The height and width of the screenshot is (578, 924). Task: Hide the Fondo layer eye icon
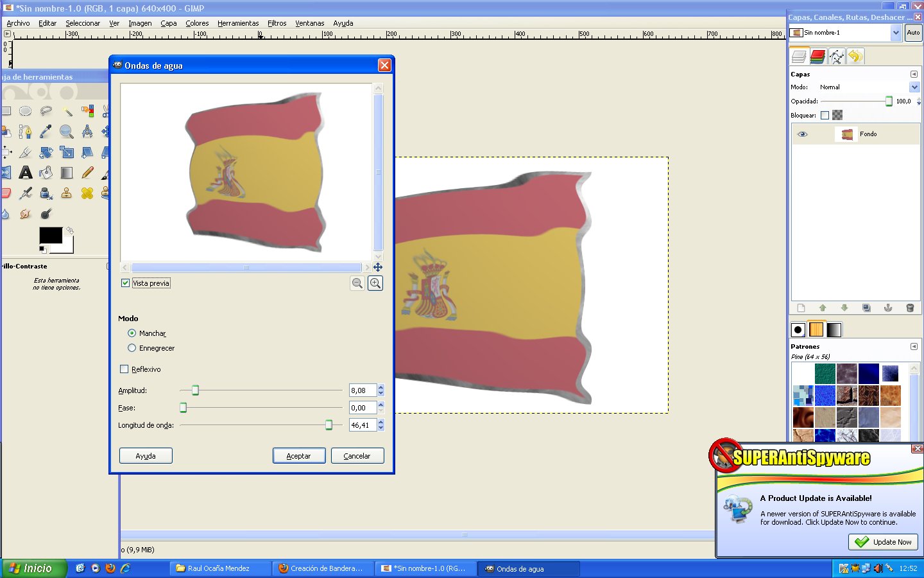pos(802,134)
